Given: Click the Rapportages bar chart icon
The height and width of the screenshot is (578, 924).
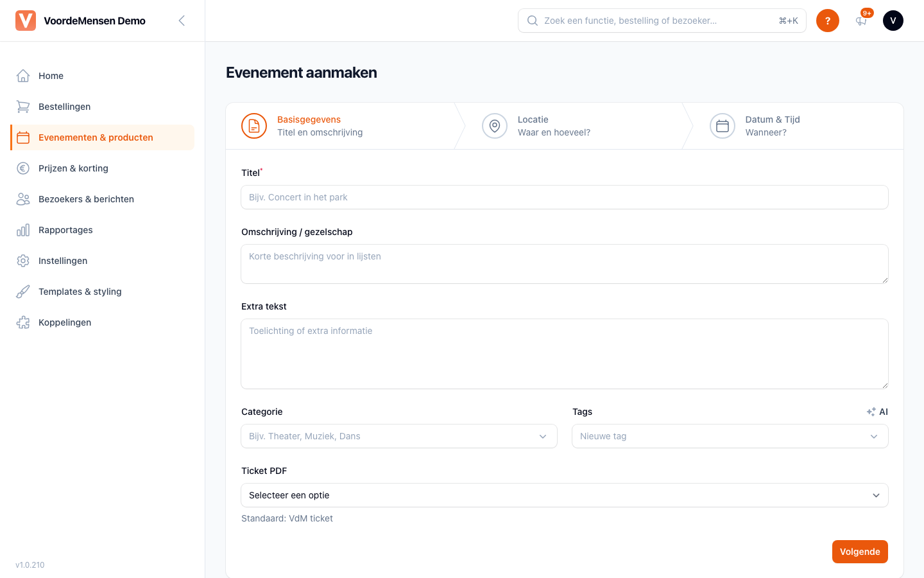Looking at the screenshot, I should 23,230.
